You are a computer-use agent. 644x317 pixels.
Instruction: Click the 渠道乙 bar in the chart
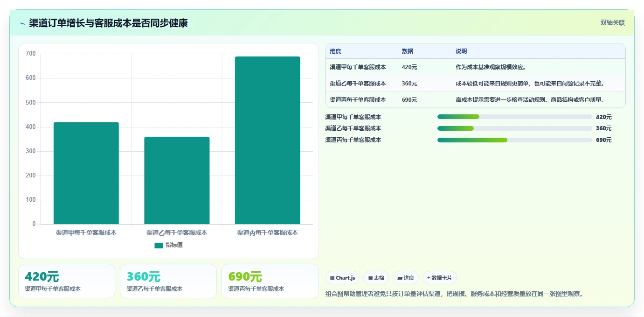pos(177,181)
